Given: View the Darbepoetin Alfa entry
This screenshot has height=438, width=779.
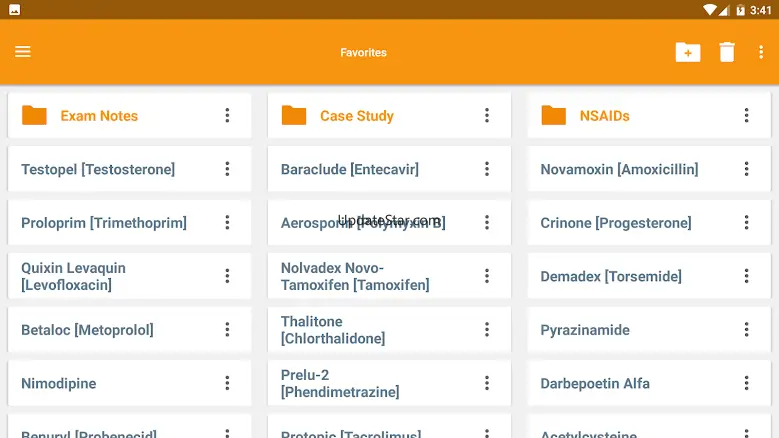Looking at the screenshot, I should pyautogui.click(x=649, y=383).
